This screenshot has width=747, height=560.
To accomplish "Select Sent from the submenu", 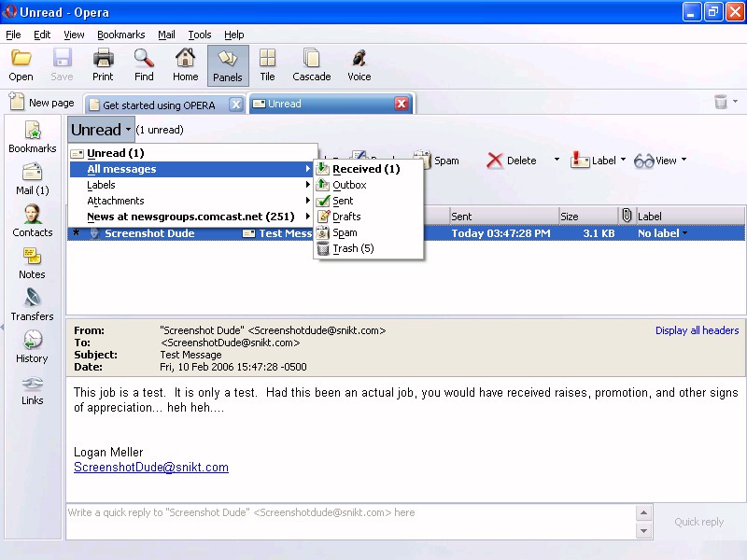I will [343, 201].
